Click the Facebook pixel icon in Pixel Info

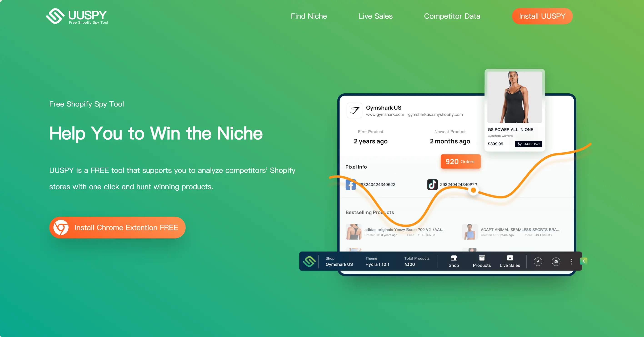click(x=351, y=184)
